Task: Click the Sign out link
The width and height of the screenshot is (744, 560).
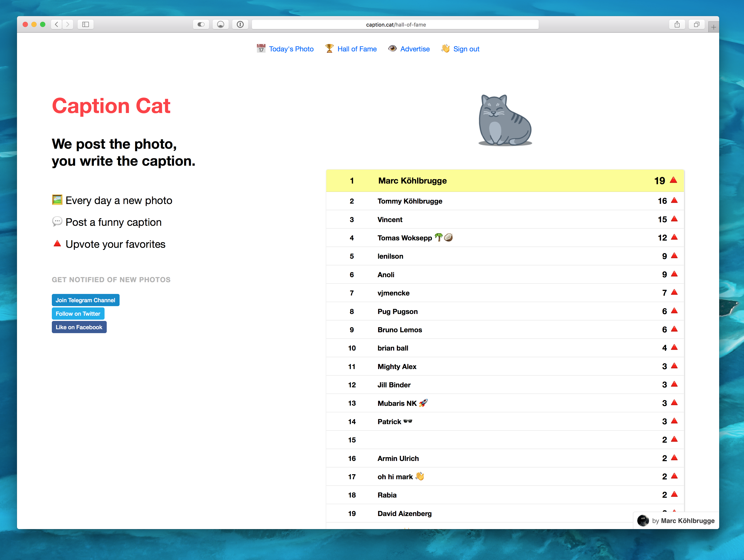Action: pos(466,49)
